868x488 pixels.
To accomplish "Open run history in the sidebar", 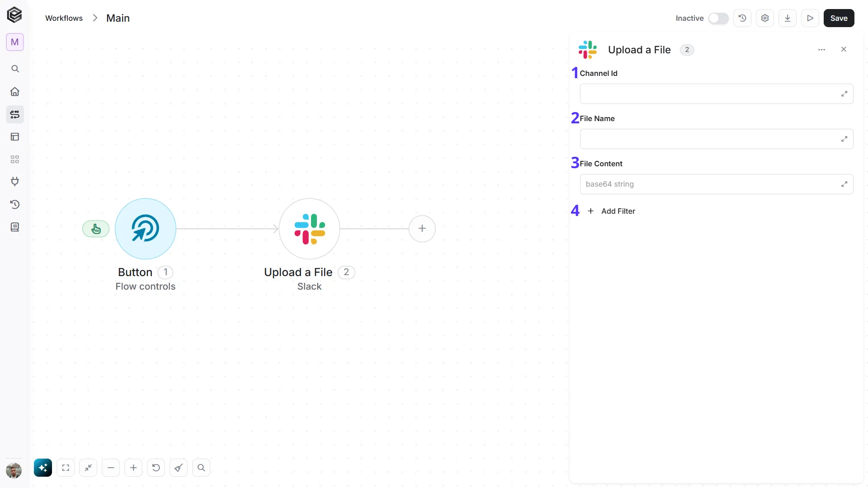I will coord(15,204).
